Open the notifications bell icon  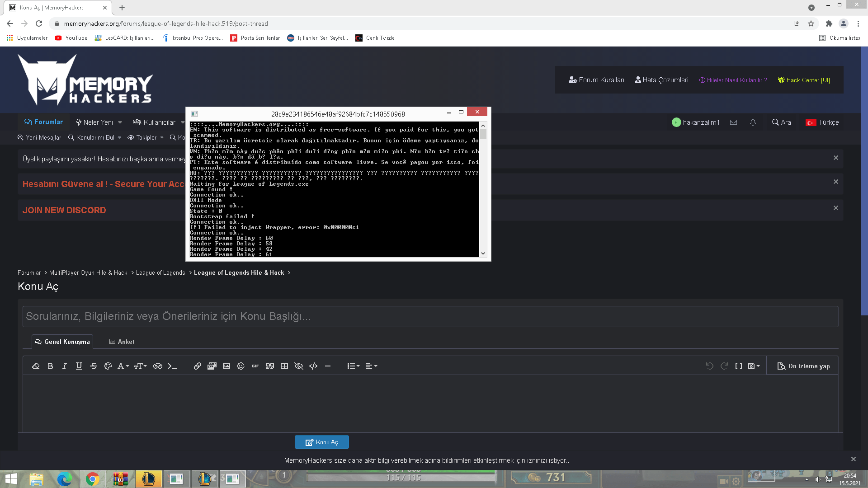click(753, 122)
